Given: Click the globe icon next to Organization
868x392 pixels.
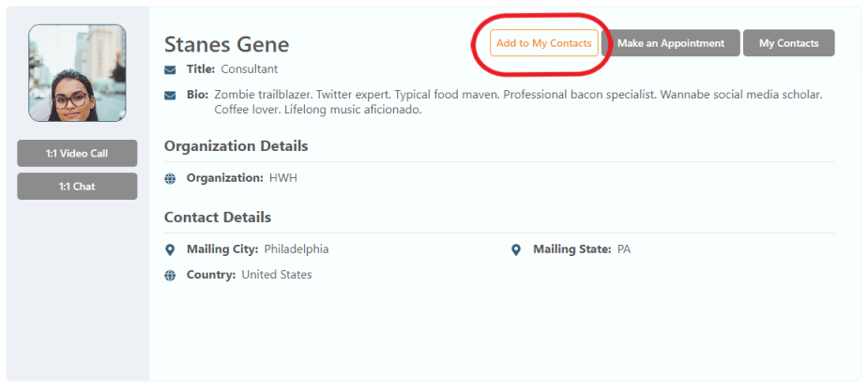Looking at the screenshot, I should [170, 178].
